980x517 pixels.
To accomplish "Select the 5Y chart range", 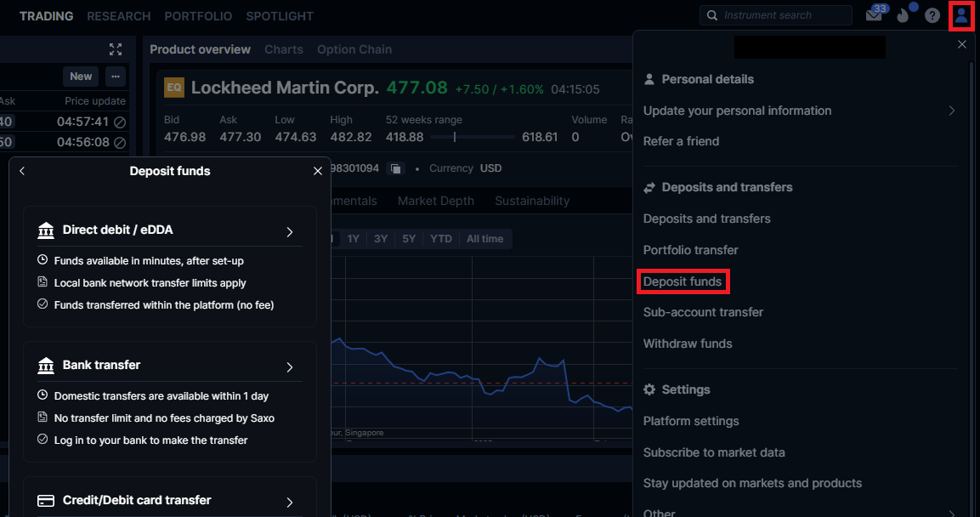I will [409, 239].
